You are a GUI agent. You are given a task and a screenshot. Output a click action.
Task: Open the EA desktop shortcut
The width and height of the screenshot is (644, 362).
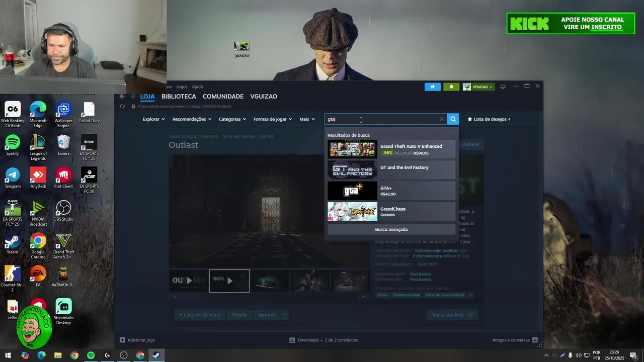tap(38, 277)
